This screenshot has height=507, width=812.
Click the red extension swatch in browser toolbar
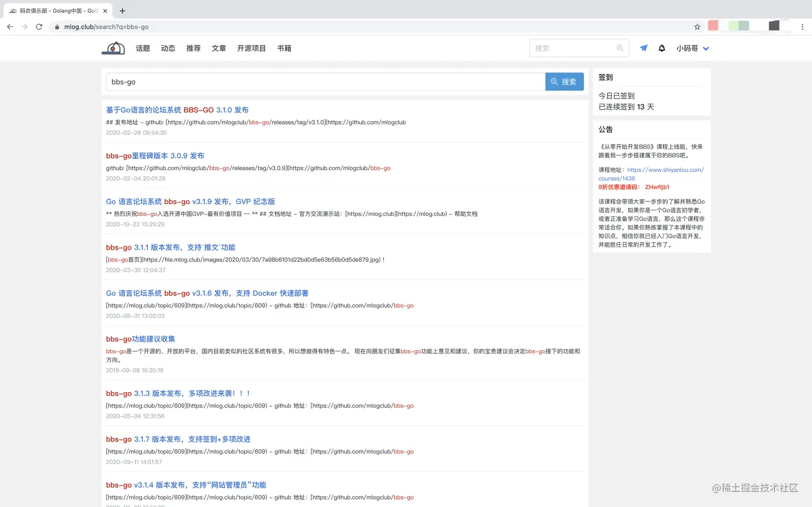click(x=713, y=26)
